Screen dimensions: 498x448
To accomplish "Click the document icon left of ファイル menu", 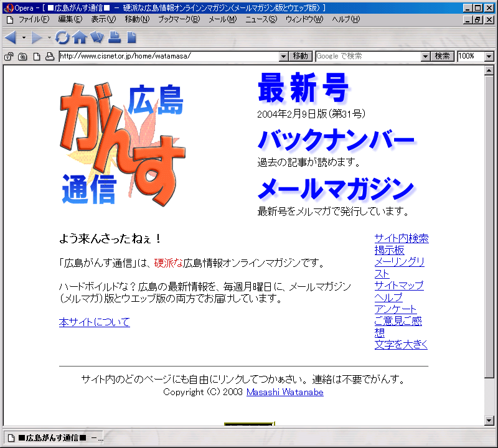I will coord(10,20).
